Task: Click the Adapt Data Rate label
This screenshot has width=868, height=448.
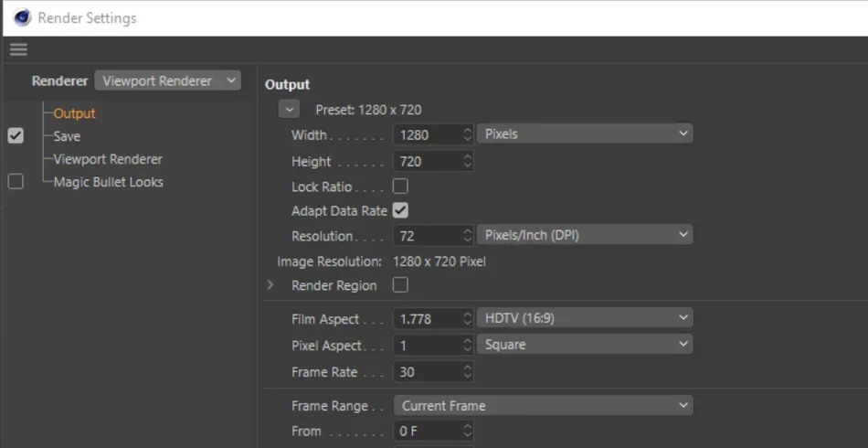Action: [339, 211]
